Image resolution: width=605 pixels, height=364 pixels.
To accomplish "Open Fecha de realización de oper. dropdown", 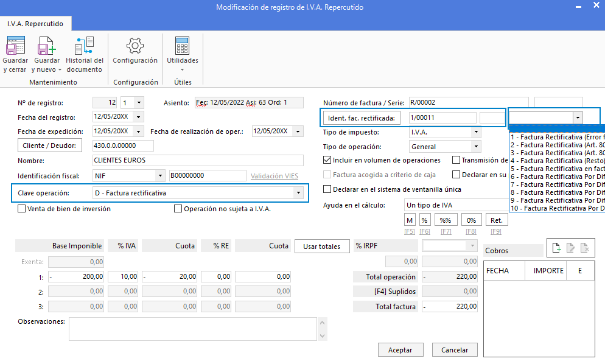I will tap(298, 131).
